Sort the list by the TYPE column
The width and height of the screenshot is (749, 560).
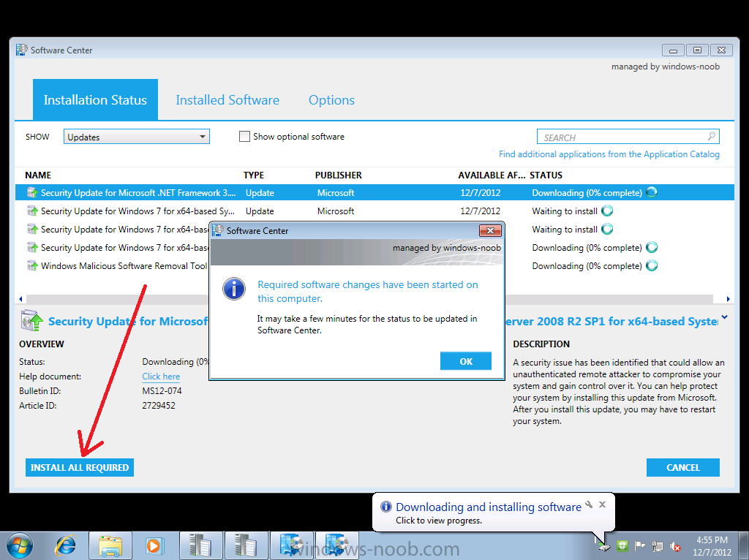point(254,175)
